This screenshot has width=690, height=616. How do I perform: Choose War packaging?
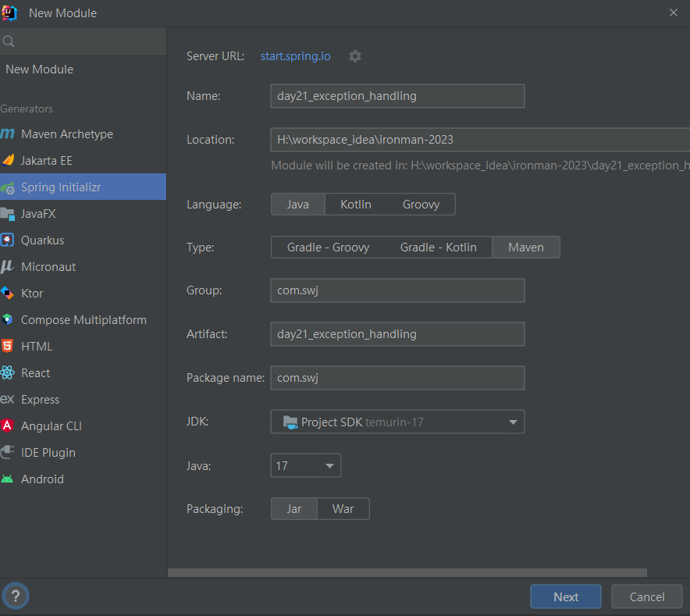(343, 509)
